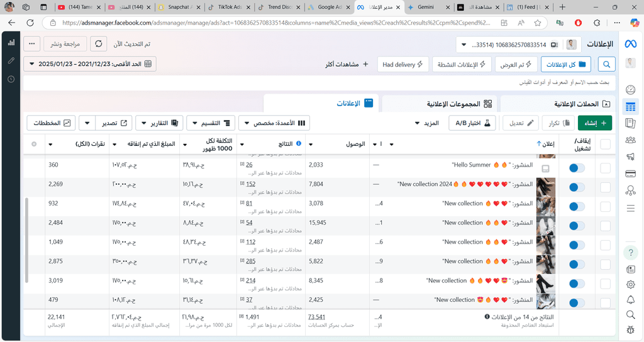
Task: Switch to the campaigns (الحملات الإعلانية) tab
Action: (558, 104)
